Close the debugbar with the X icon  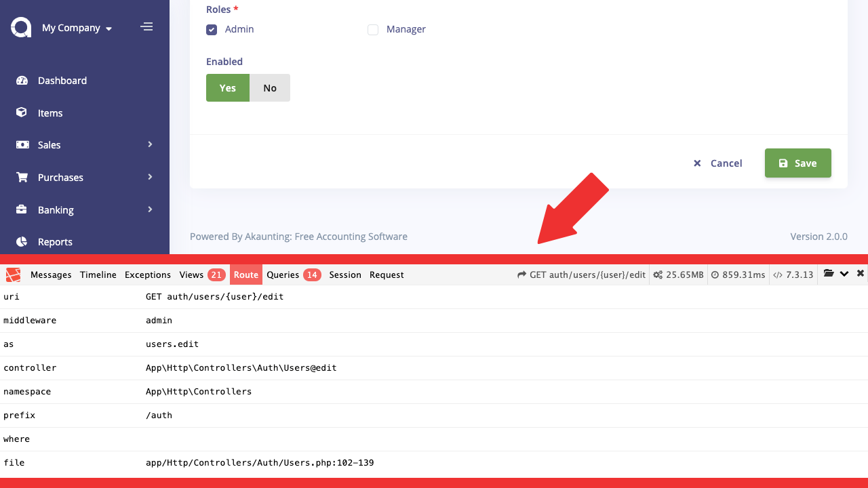[x=861, y=274]
